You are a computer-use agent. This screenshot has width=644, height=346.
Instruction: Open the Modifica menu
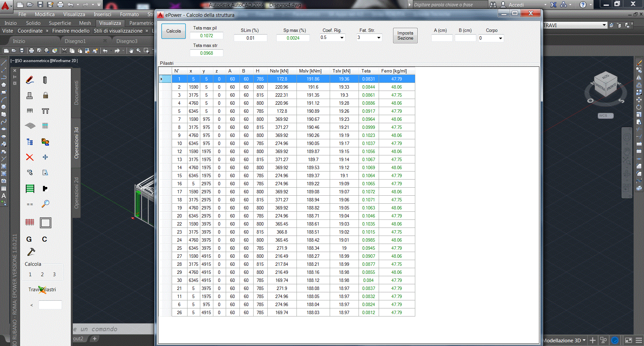(x=45, y=14)
